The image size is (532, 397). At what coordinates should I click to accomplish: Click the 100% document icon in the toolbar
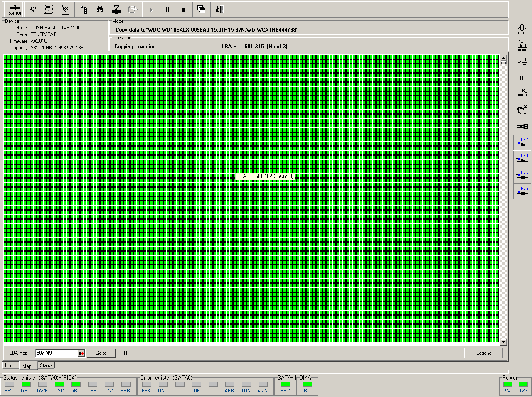65,10
